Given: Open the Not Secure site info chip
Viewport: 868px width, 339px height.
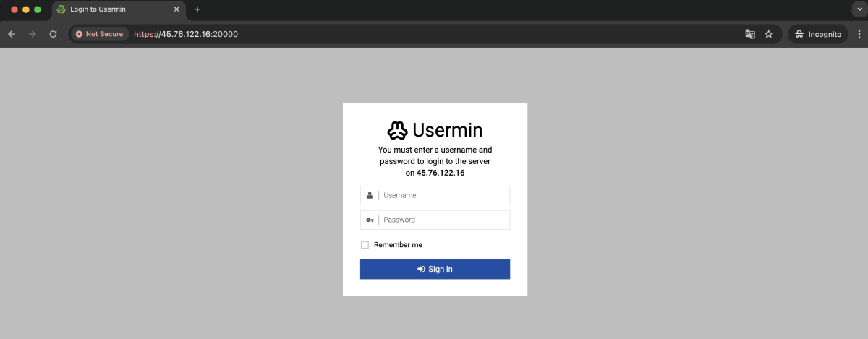Looking at the screenshot, I should point(100,34).
